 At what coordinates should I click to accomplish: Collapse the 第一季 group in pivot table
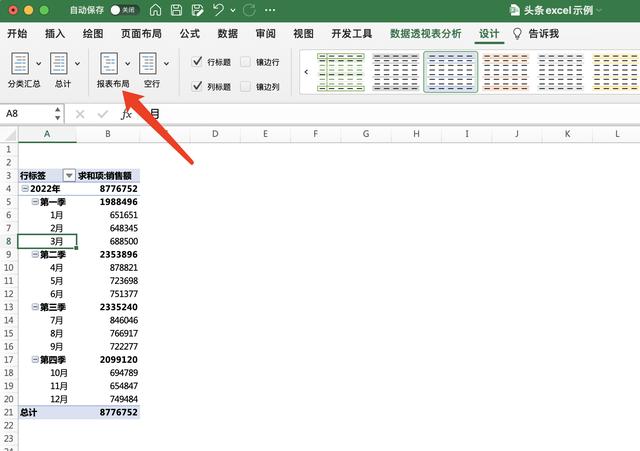tap(35, 201)
